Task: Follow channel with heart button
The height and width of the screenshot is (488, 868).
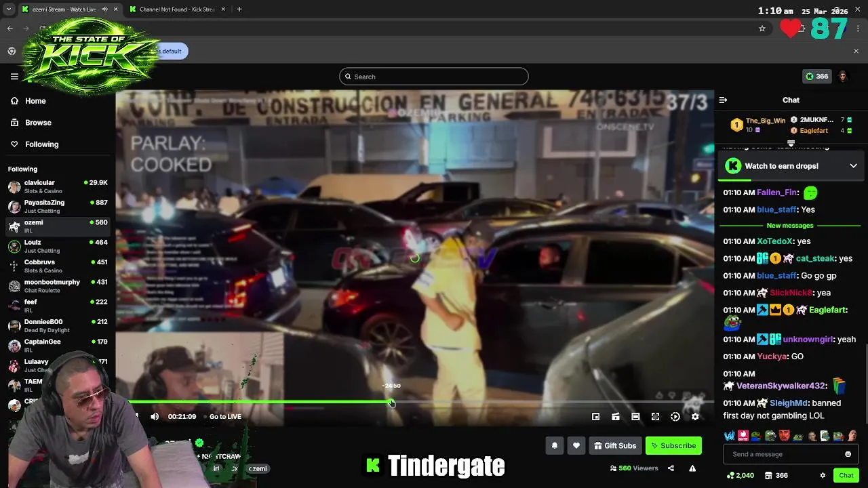Action: [x=576, y=445]
